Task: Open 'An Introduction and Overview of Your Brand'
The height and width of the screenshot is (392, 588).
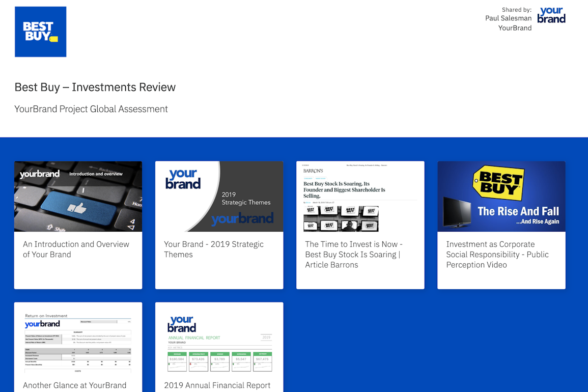Action: [76, 249]
